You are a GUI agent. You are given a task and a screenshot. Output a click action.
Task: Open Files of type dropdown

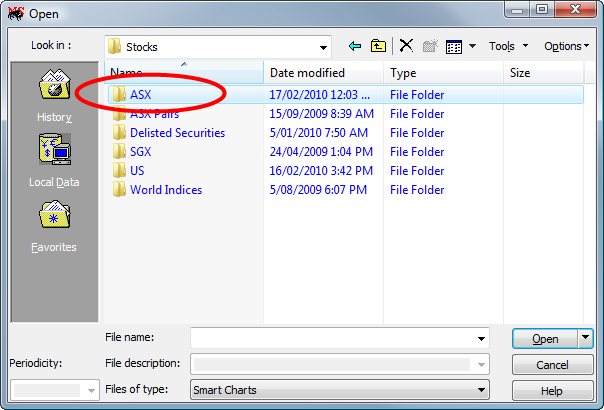[482, 390]
